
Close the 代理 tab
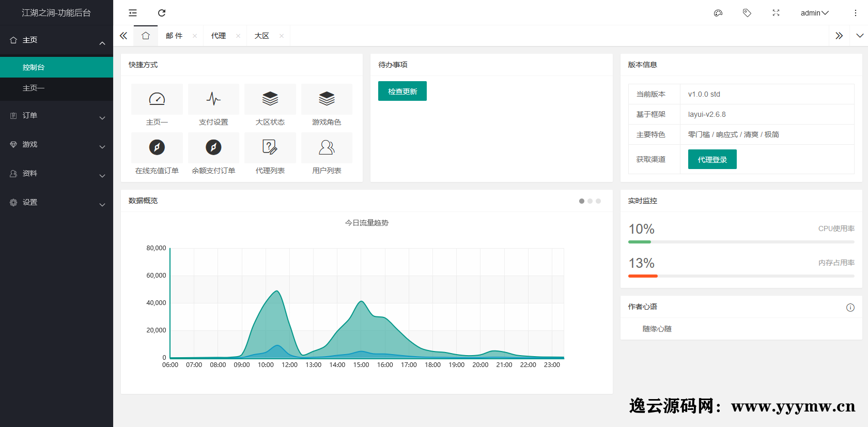[x=238, y=36]
